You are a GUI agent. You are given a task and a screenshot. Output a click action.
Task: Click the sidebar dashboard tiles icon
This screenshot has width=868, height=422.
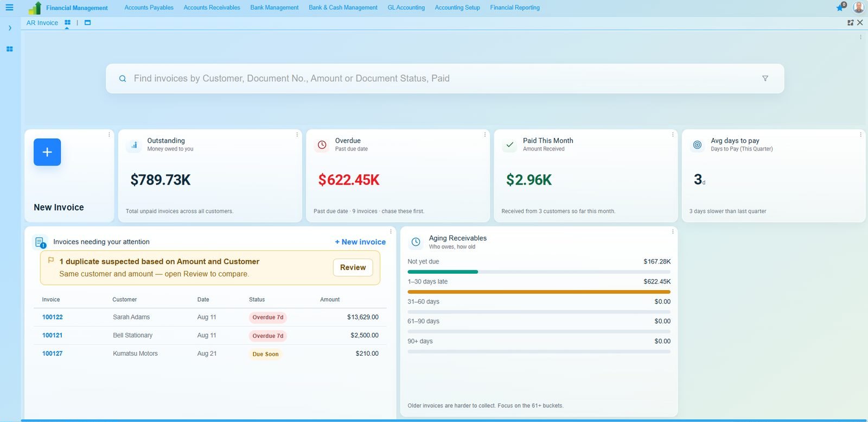click(9, 49)
